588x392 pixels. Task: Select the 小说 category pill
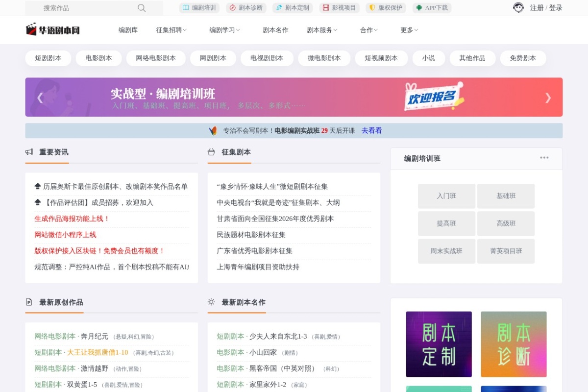pos(429,58)
